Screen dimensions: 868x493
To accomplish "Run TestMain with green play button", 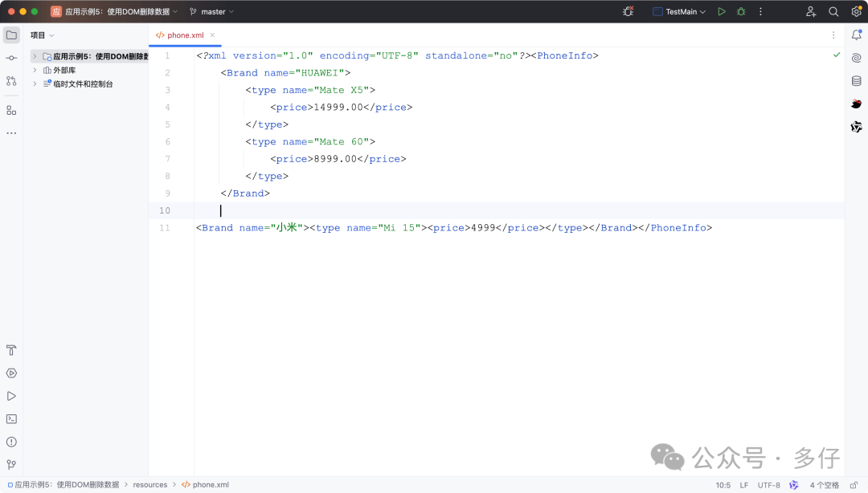I will 721,11.
